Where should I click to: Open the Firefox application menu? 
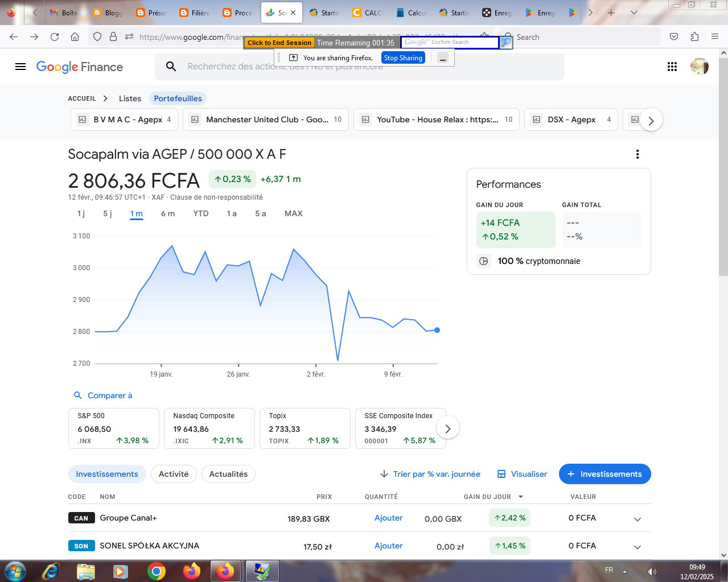715,37
